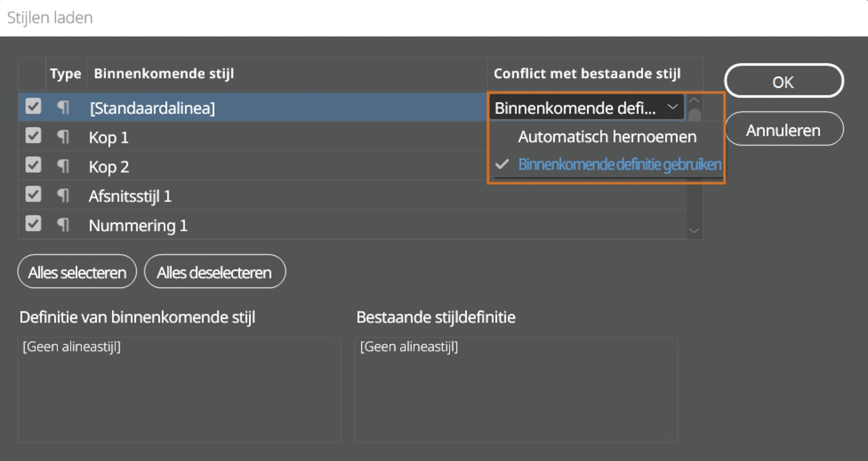The width and height of the screenshot is (868, 461).
Task: Choose Automatisch hernoemen from the dropdown
Action: click(607, 136)
